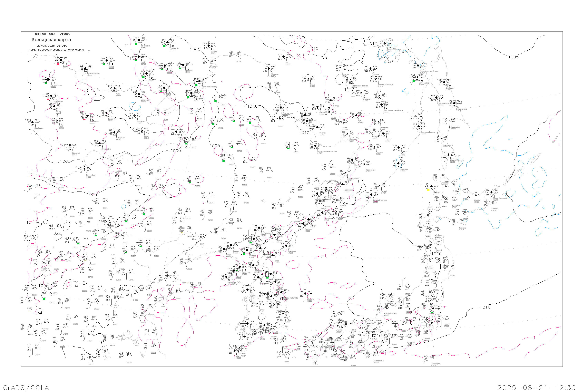This screenshot has height=392, width=588.
Task: Click Красный Чикой station cloud circle
Action: tap(85, 68)
